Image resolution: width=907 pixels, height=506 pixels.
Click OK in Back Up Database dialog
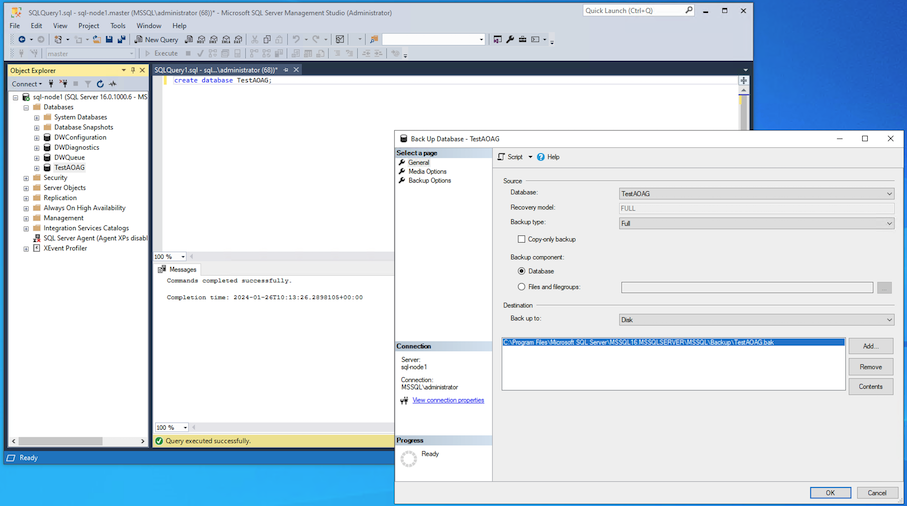pyautogui.click(x=830, y=493)
